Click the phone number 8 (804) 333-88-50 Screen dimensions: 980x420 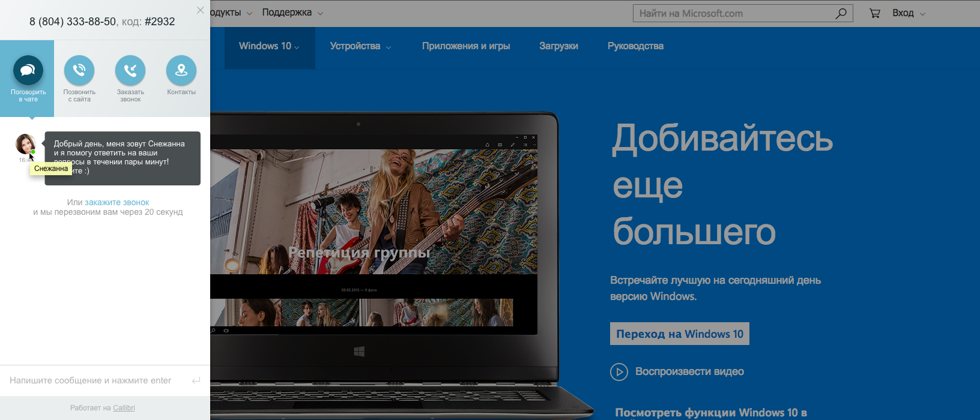[x=73, y=22]
